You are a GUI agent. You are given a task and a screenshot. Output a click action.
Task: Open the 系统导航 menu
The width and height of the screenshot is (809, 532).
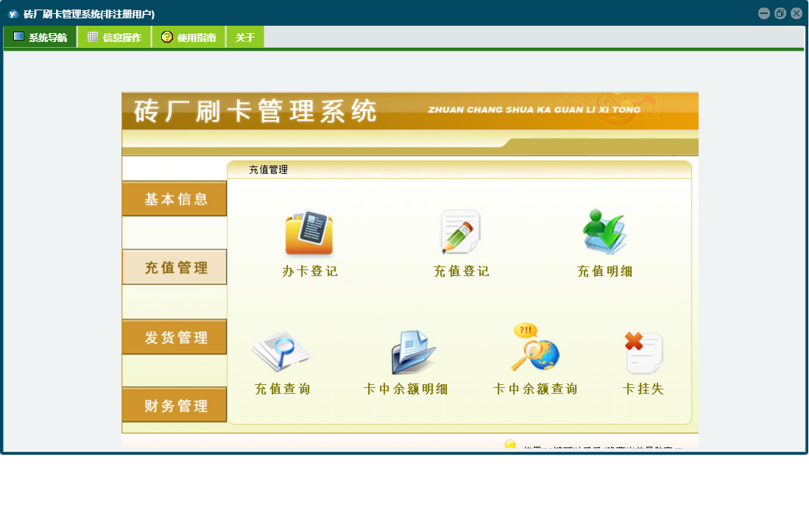coord(40,37)
